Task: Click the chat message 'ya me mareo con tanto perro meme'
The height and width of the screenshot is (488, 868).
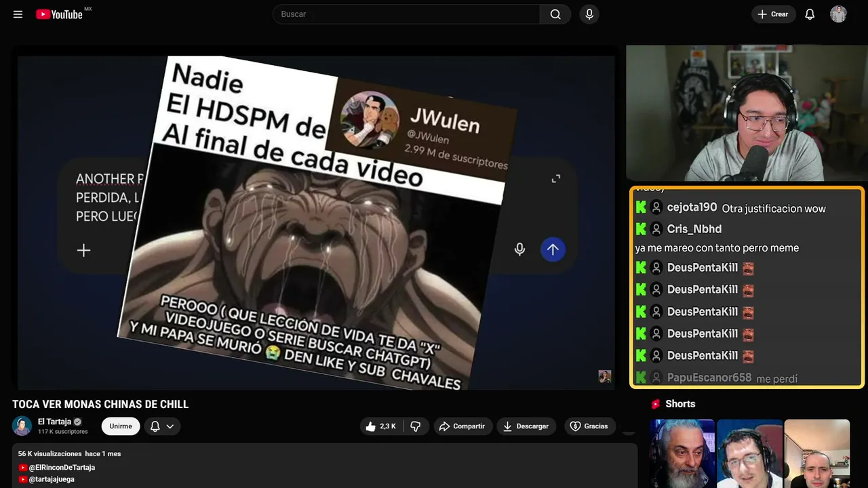Action: [x=717, y=248]
